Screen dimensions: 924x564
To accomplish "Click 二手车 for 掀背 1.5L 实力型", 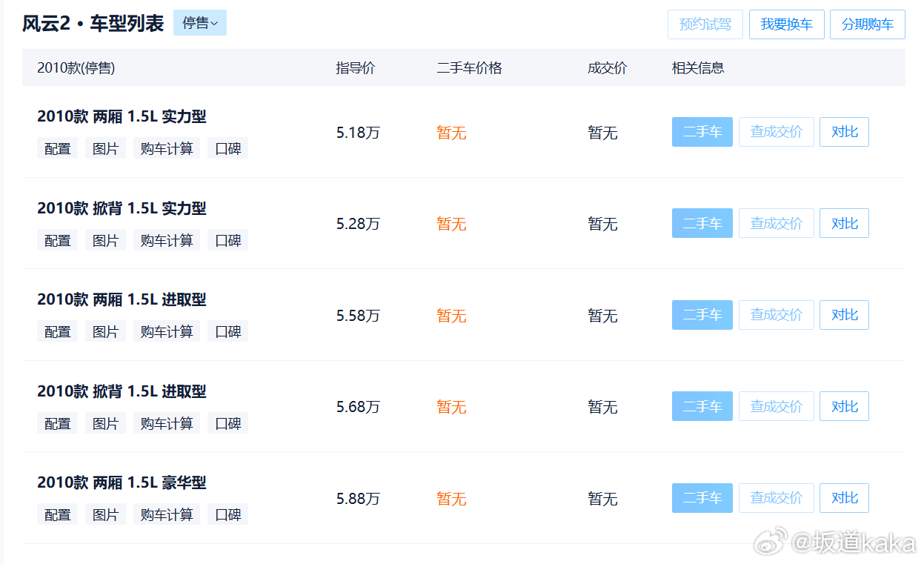I will point(702,223).
